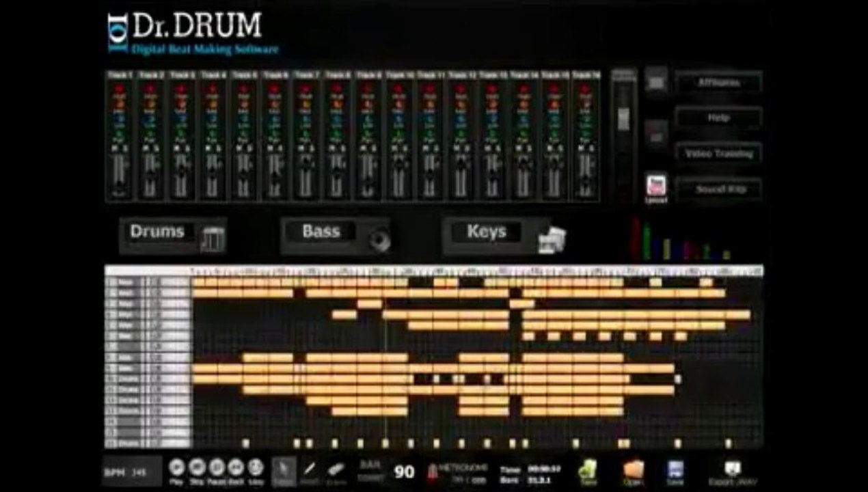Image resolution: width=868 pixels, height=492 pixels.
Task: Click the small icon next to Help
Action: 656,136
